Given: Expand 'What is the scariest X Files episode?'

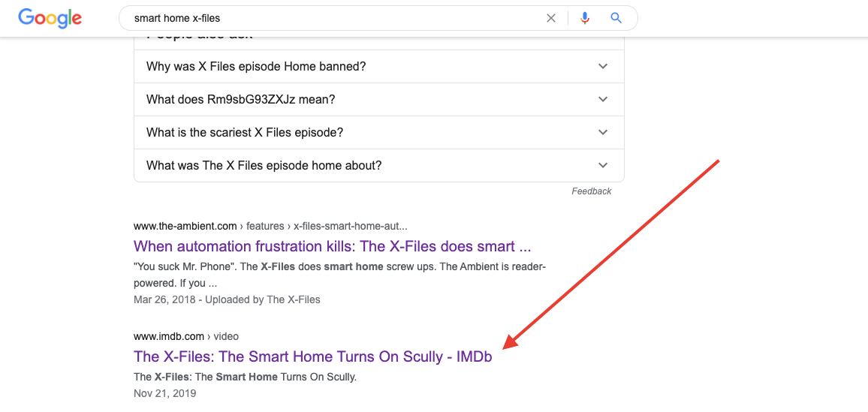Looking at the screenshot, I should click(x=379, y=133).
